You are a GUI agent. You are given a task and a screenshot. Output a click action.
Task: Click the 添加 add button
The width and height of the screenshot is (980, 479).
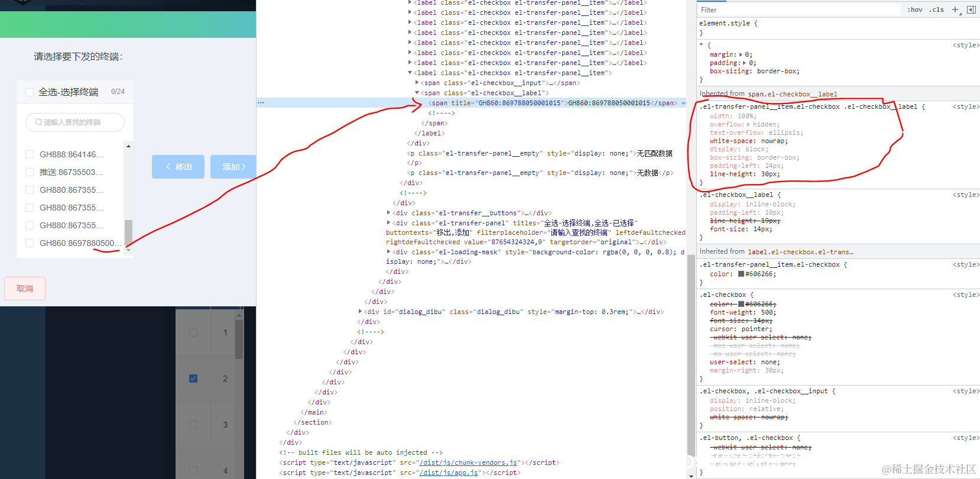coord(233,167)
